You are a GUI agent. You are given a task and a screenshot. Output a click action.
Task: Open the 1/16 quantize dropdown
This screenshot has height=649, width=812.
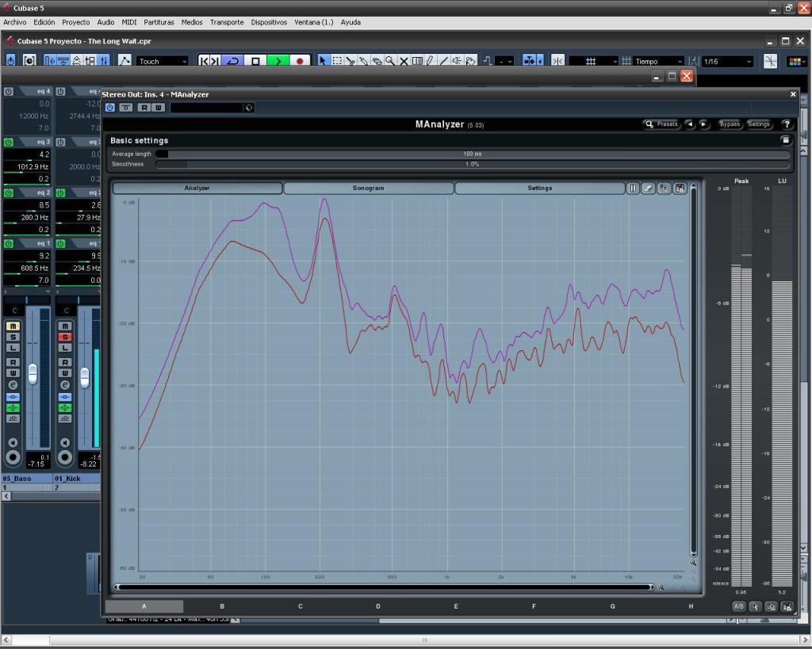point(727,61)
